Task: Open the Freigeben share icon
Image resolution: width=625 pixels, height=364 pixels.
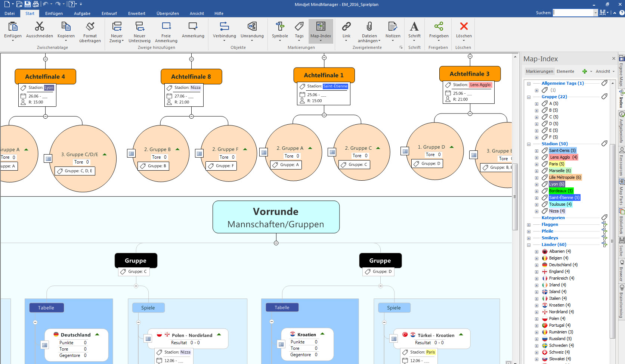Action: click(x=439, y=27)
